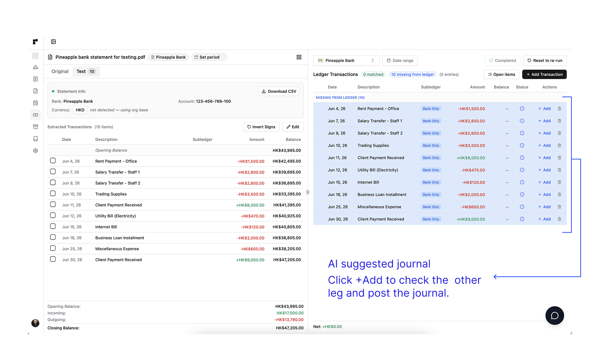Open the settings gear in sidebar
The height and width of the screenshot is (364, 591).
[36, 151]
